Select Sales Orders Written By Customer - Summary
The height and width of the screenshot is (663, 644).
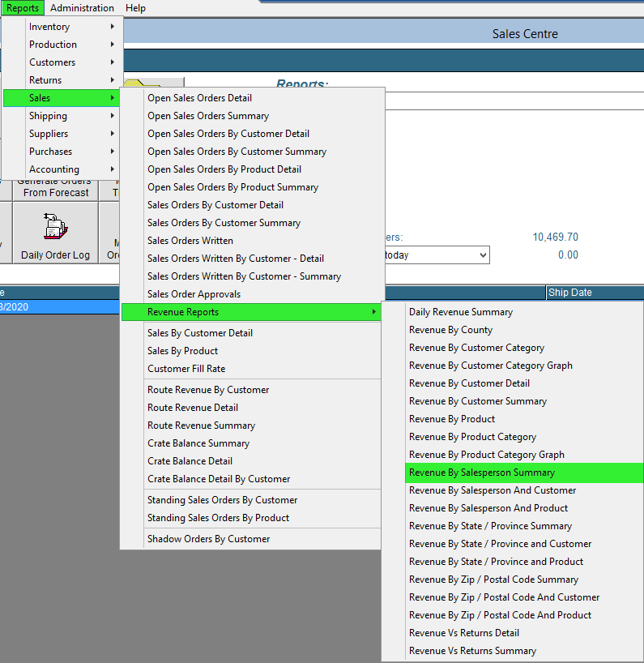click(253, 276)
